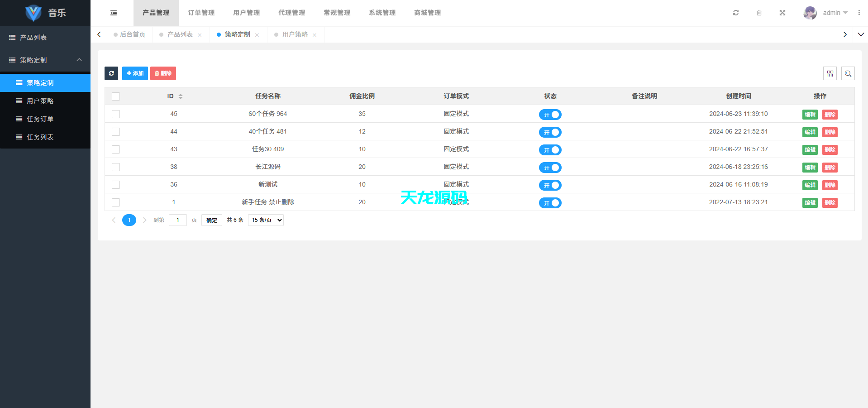This screenshot has height=408, width=868.
Task: Click the vertical dots icon beside admin
Action: (x=859, y=13)
